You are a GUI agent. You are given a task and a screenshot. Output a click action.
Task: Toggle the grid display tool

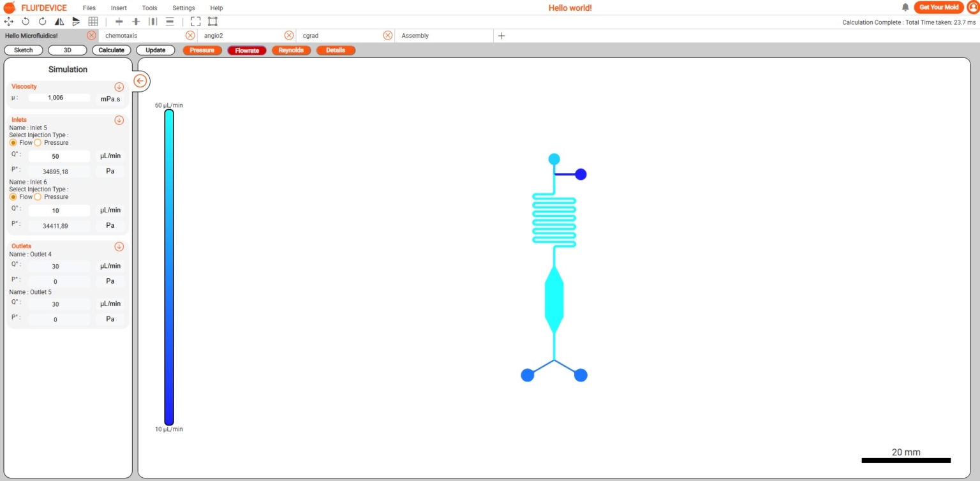[93, 22]
